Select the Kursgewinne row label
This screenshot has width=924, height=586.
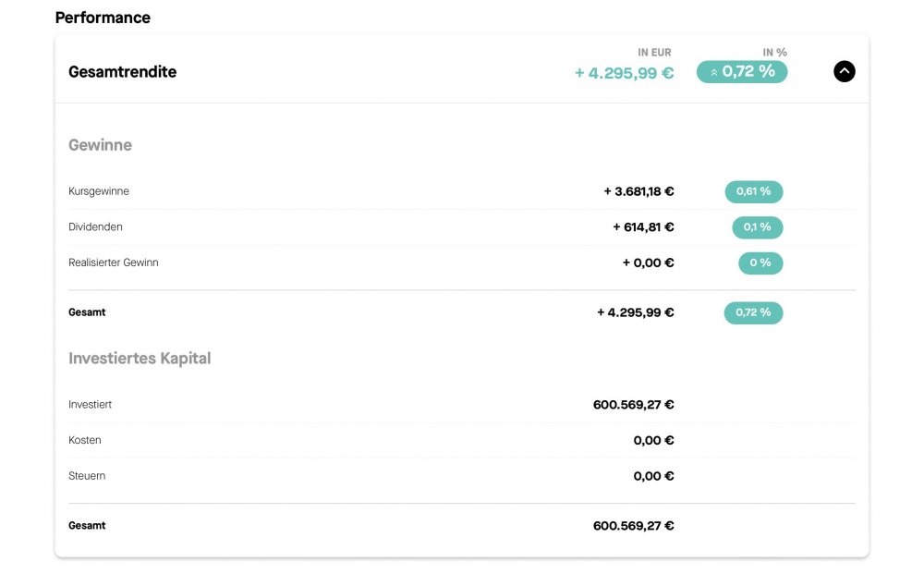99,191
